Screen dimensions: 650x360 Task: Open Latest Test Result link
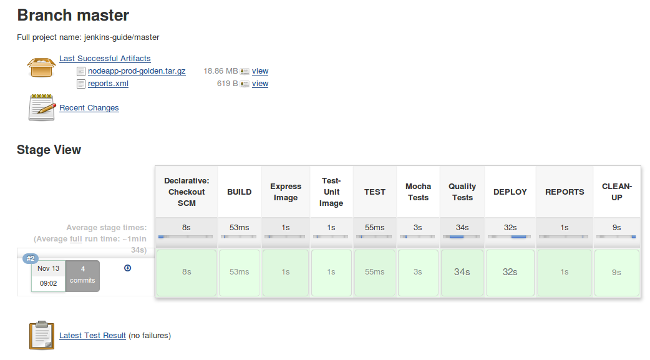pos(92,335)
